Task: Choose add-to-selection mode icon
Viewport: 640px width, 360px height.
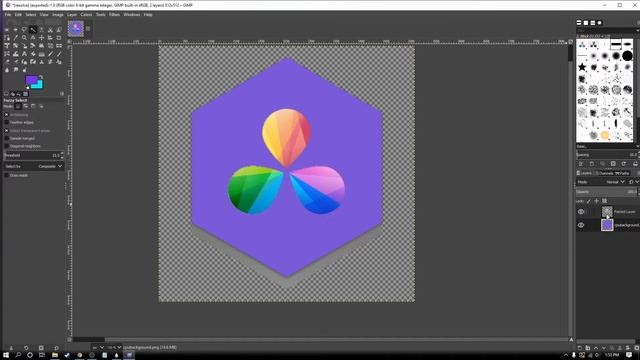Action: tap(25, 106)
